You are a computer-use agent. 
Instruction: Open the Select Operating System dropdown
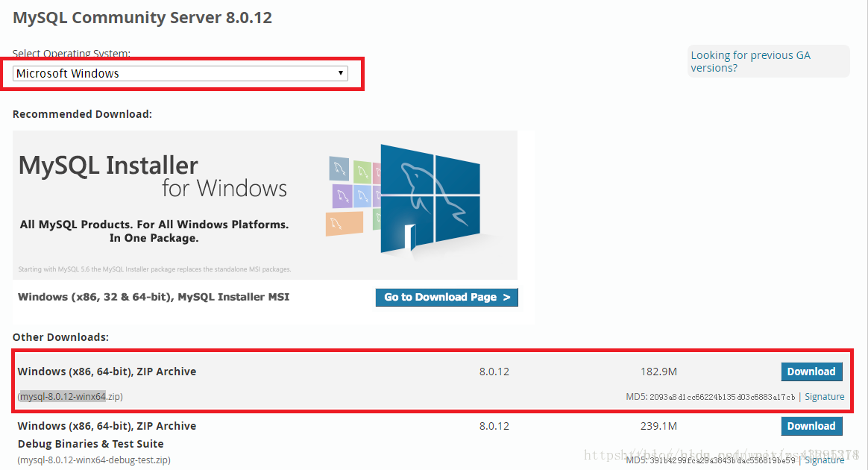(180, 73)
